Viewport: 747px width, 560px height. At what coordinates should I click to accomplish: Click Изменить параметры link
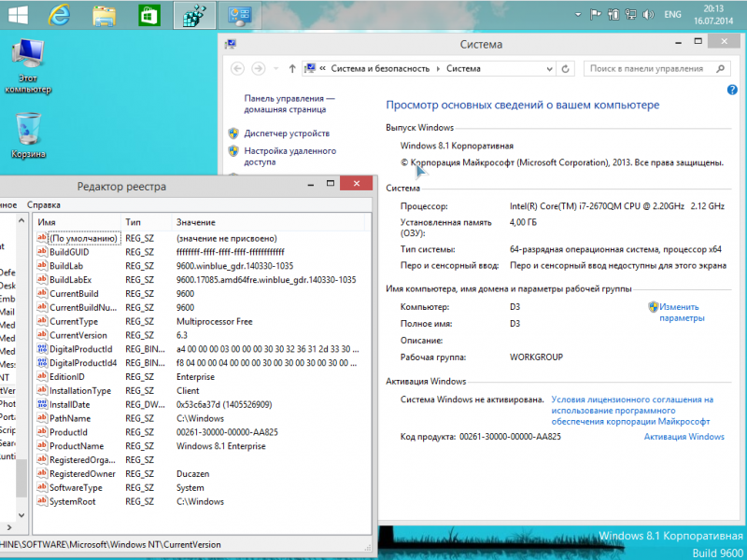[682, 313]
